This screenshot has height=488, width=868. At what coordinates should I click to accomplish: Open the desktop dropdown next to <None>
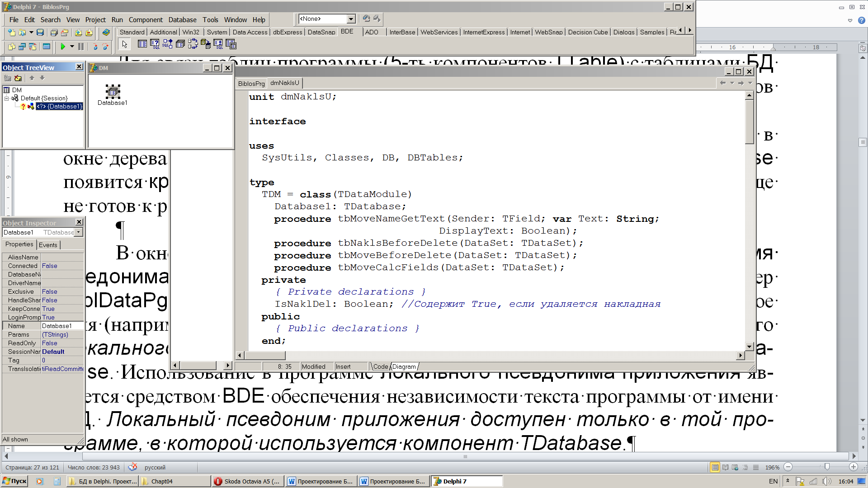tap(351, 19)
